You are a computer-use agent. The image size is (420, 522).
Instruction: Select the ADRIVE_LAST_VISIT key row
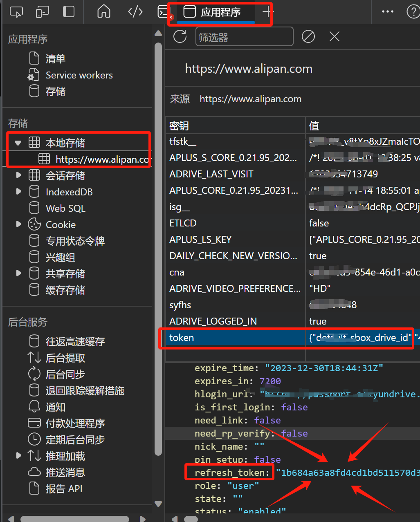point(293,174)
